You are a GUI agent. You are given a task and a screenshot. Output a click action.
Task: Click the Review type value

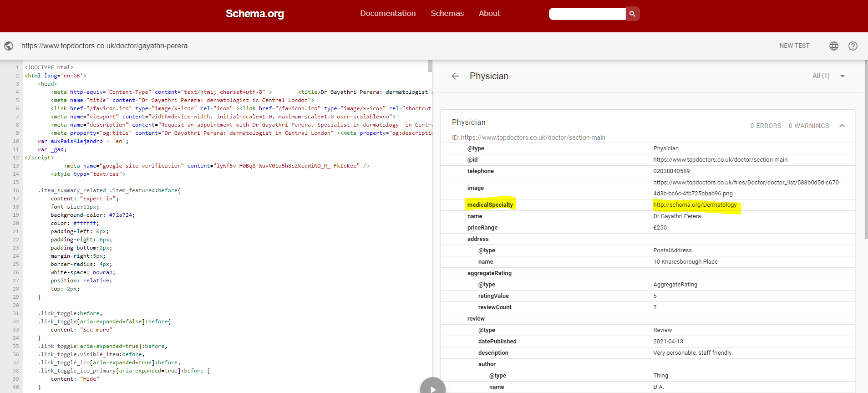pos(662,330)
